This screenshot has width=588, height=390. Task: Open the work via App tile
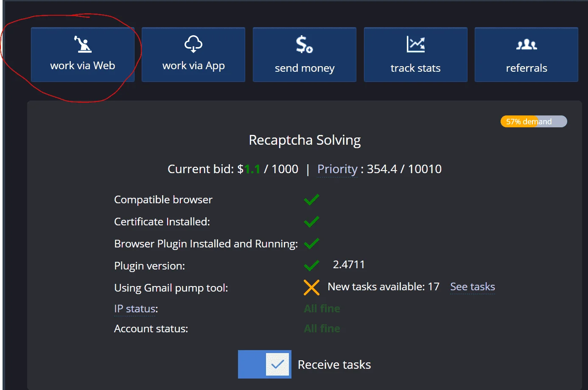(193, 55)
